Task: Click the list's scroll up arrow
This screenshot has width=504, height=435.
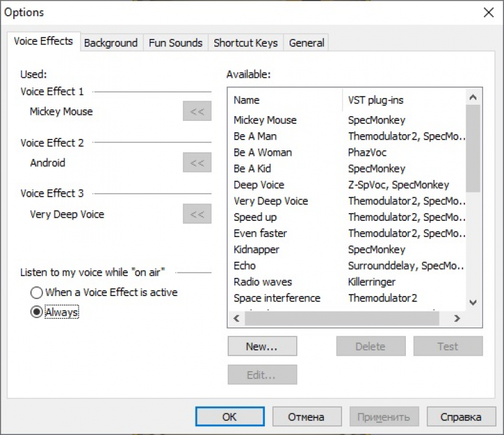Action: click(x=474, y=95)
